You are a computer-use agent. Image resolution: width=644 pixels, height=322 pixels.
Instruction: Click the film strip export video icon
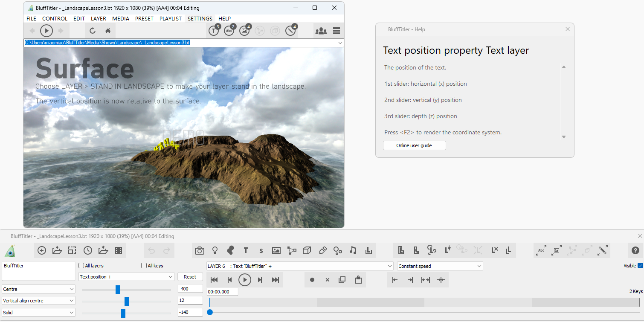[x=119, y=251]
